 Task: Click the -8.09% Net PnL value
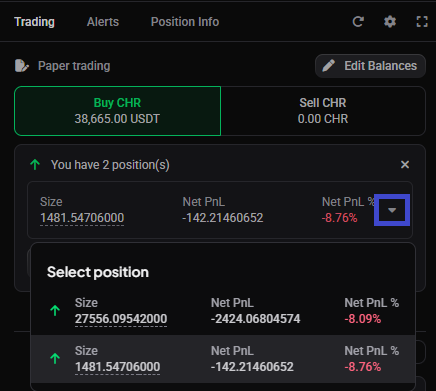[363, 319]
